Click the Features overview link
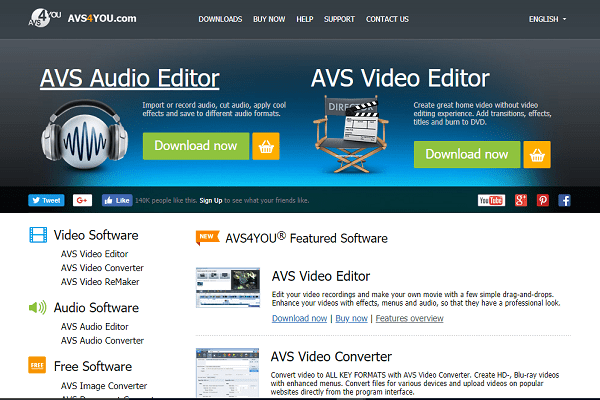 click(x=409, y=318)
